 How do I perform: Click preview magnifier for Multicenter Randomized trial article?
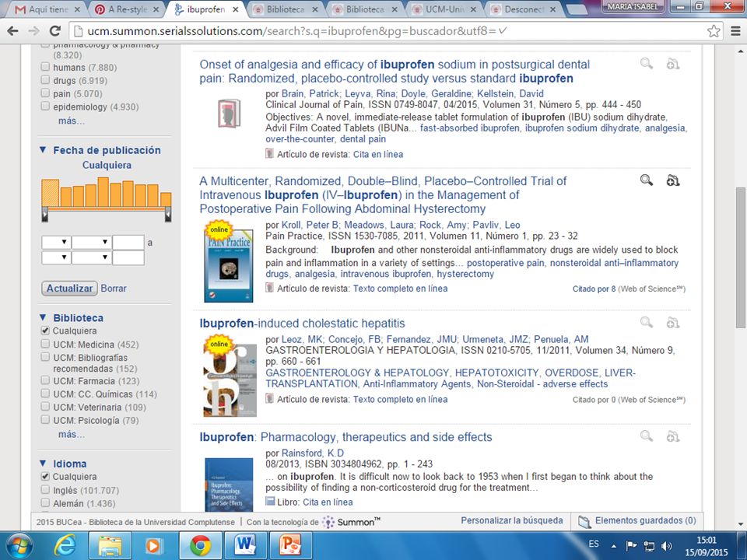coord(646,180)
